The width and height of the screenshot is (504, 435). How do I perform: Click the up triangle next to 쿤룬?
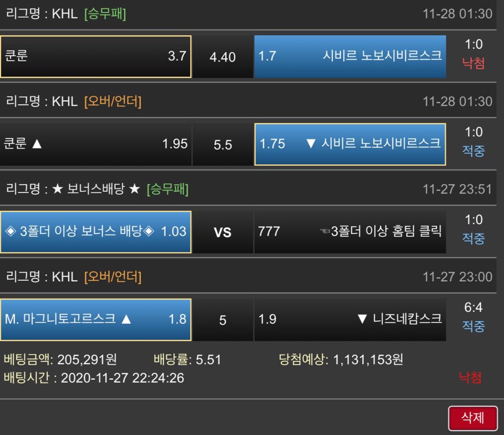point(37,144)
